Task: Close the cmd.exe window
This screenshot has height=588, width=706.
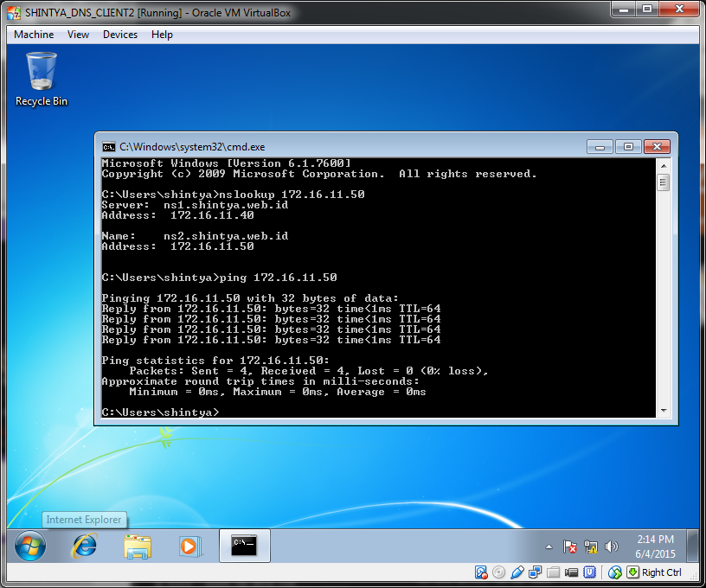Action: (x=657, y=147)
